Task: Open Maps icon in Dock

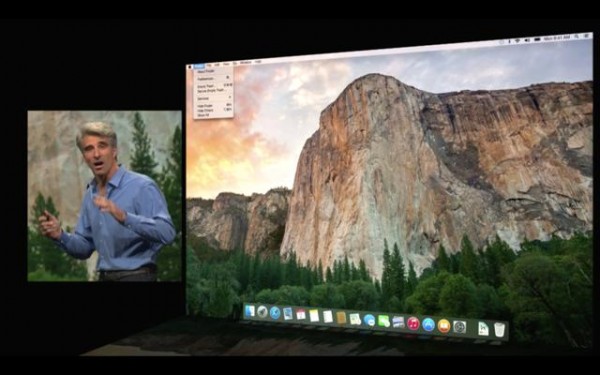Action: coord(355,319)
